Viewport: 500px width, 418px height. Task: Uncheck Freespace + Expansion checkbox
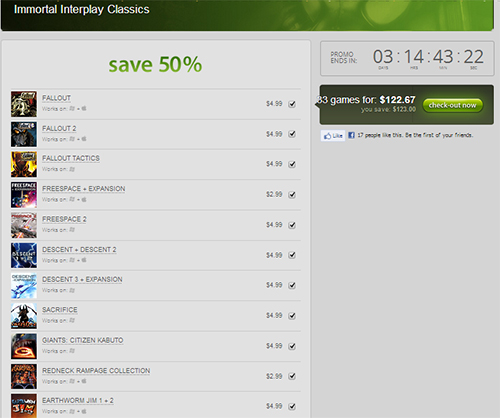(x=292, y=195)
